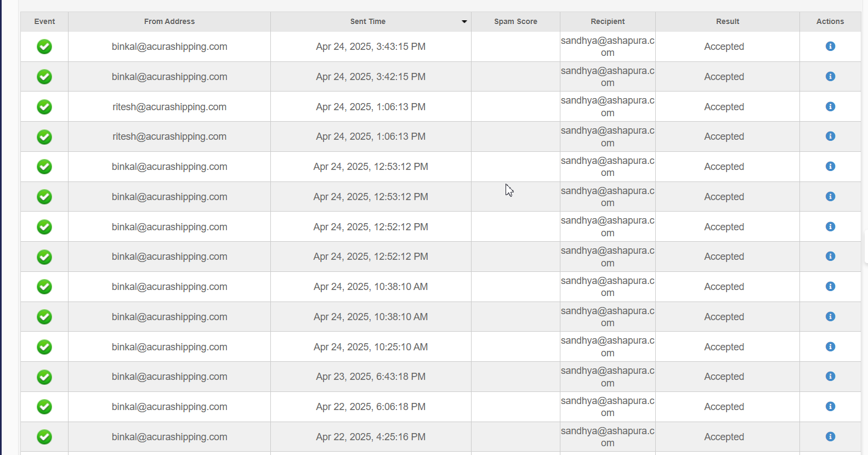Click green check for 10:25:10 AM event
Image resolution: width=868 pixels, height=455 pixels.
(x=44, y=347)
